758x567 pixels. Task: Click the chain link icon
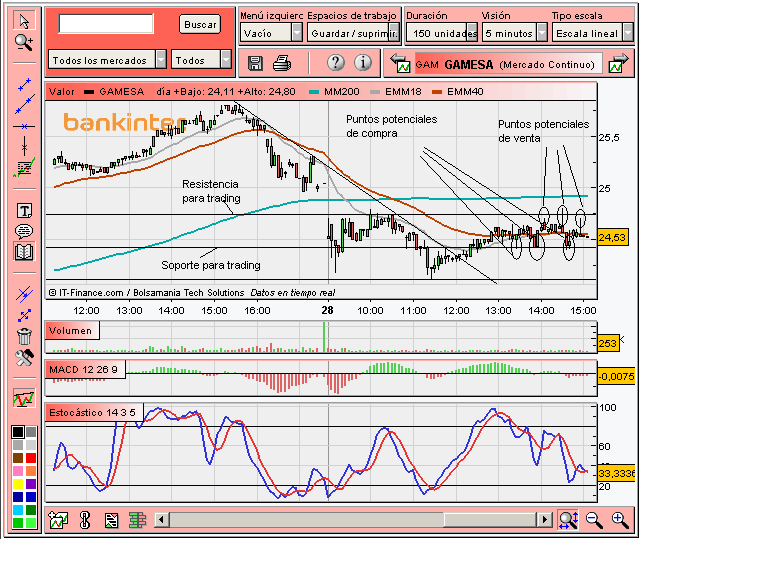85,520
